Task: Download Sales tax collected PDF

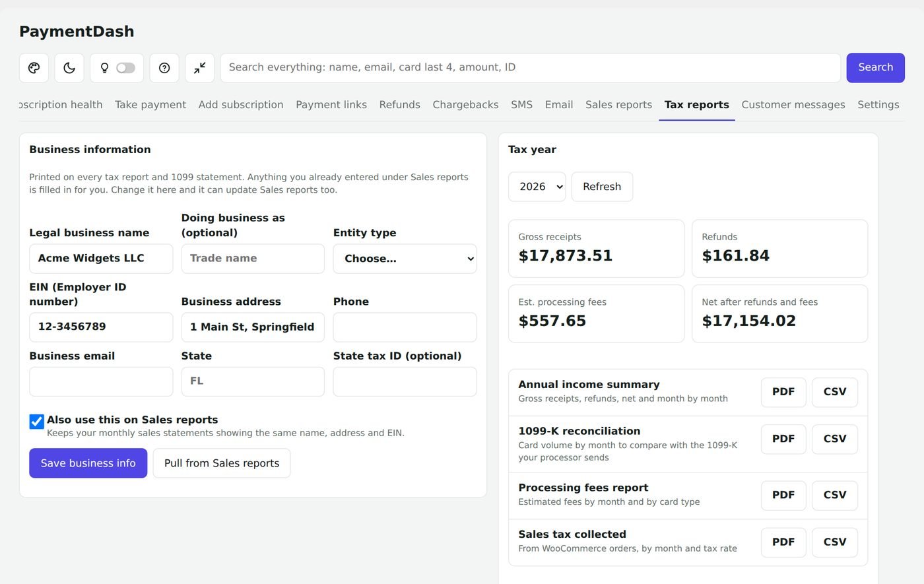Action: pos(783,542)
